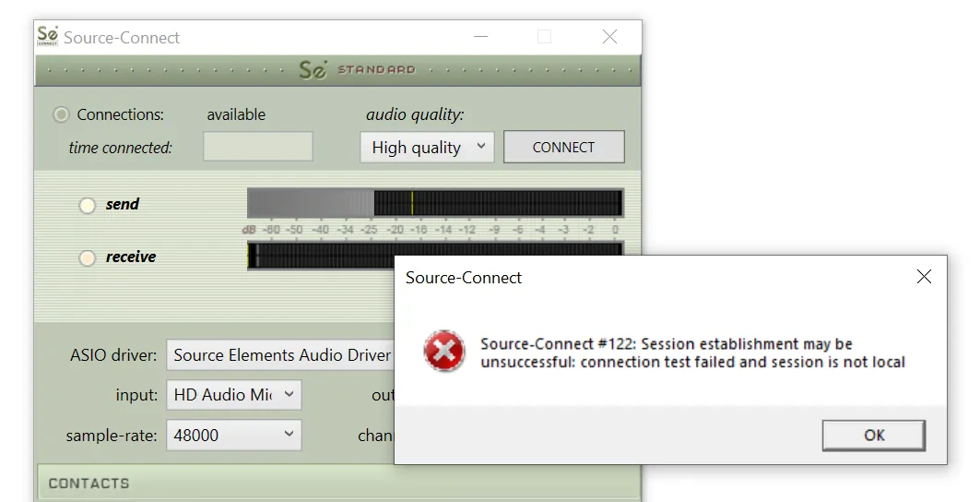Click the 'available' connection status text
980x502 pixels.
coord(236,114)
